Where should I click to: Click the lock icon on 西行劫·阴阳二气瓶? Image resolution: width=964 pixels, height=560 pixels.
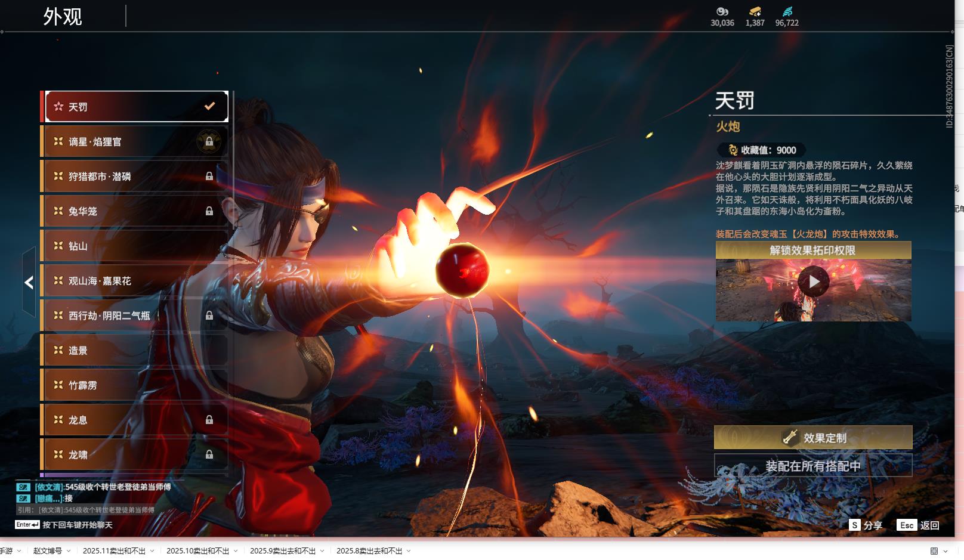point(209,315)
